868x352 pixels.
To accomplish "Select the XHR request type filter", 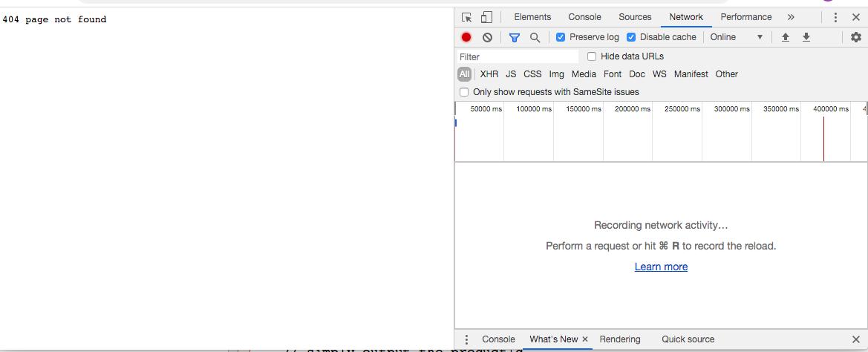I will click(489, 74).
